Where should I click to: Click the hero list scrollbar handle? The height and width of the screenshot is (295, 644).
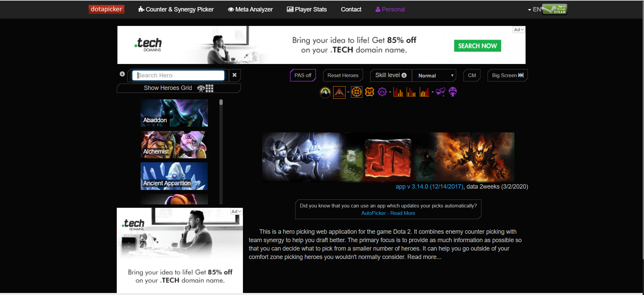click(221, 102)
